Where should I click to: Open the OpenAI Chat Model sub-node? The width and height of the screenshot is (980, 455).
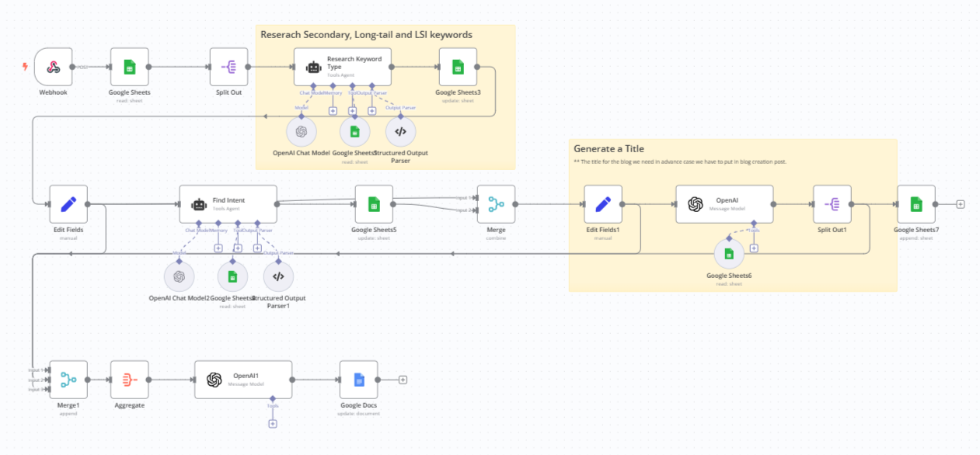click(302, 131)
